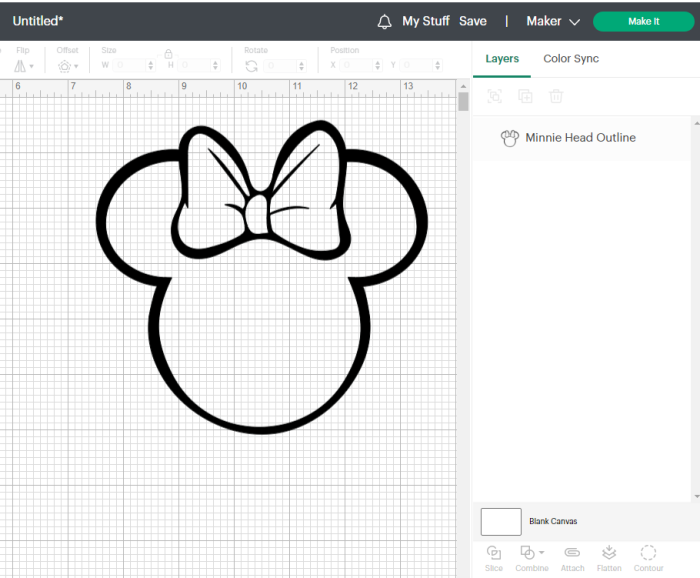Screen dimensions: 700x578
Task: Click the Untitled project title
Action: pos(38,21)
